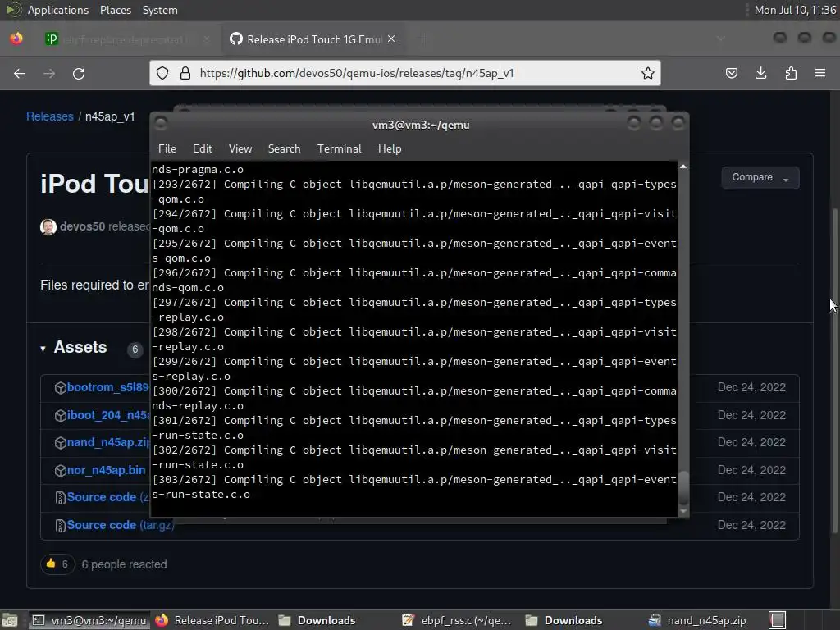This screenshot has width=840, height=630.
Task: Go back using the browser back arrow
Action: click(20, 73)
